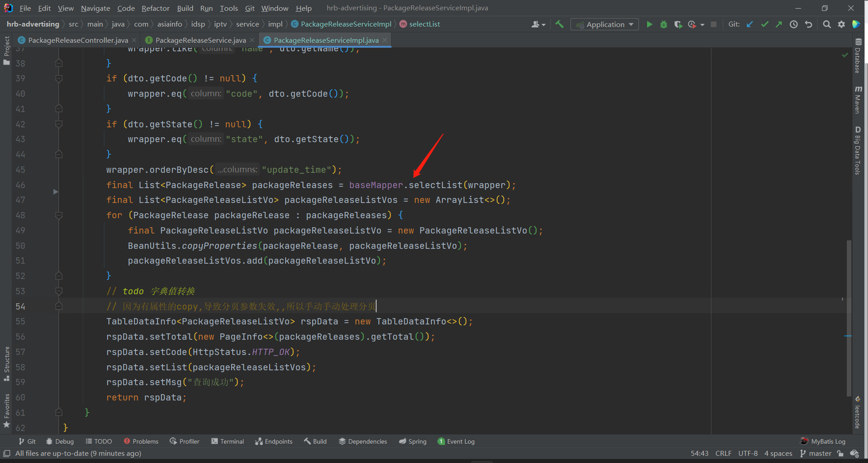
Task: Click the Build Project hammer icon
Action: coord(559,24)
